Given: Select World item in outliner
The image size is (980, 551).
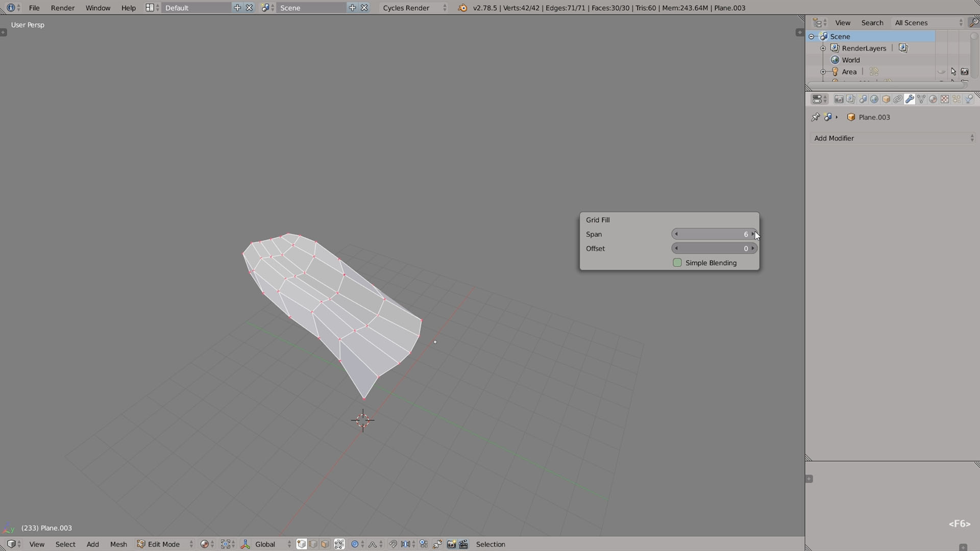Looking at the screenshot, I should point(850,60).
